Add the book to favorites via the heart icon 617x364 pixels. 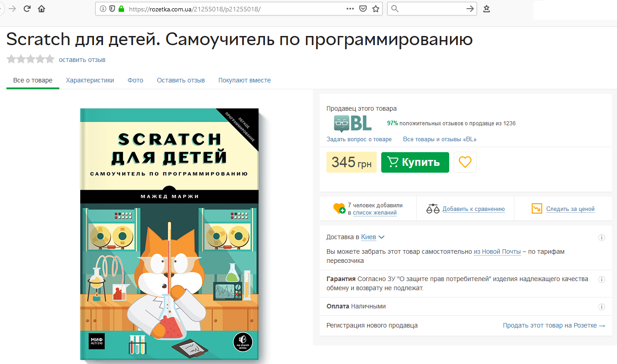point(465,162)
